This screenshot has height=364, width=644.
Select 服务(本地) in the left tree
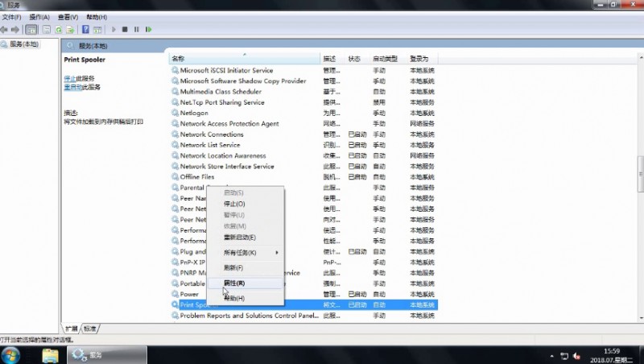pyautogui.click(x=24, y=44)
